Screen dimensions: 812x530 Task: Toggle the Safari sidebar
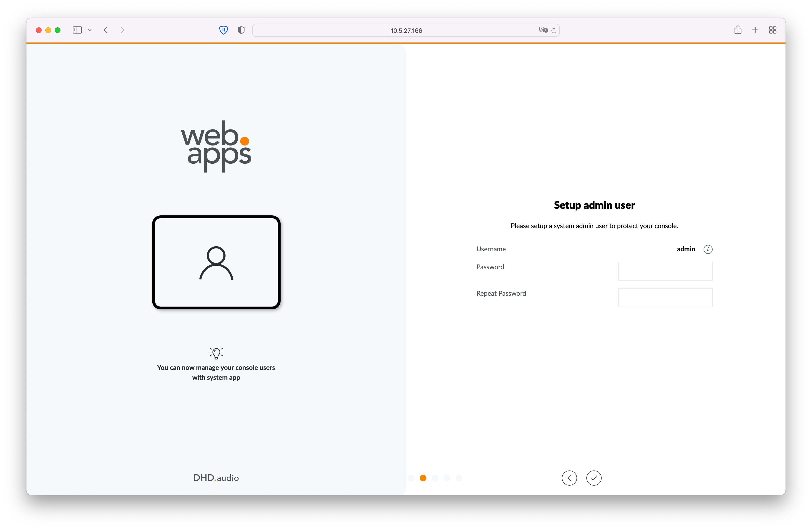[77, 30]
